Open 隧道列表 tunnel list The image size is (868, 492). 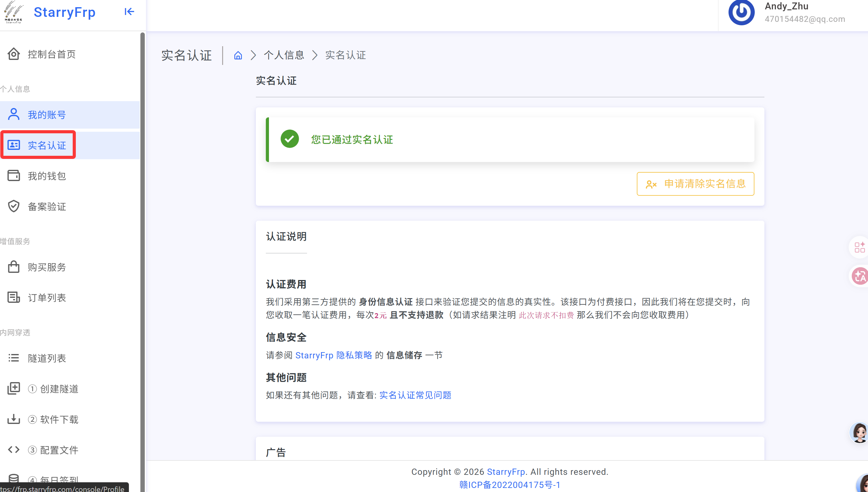tap(46, 358)
